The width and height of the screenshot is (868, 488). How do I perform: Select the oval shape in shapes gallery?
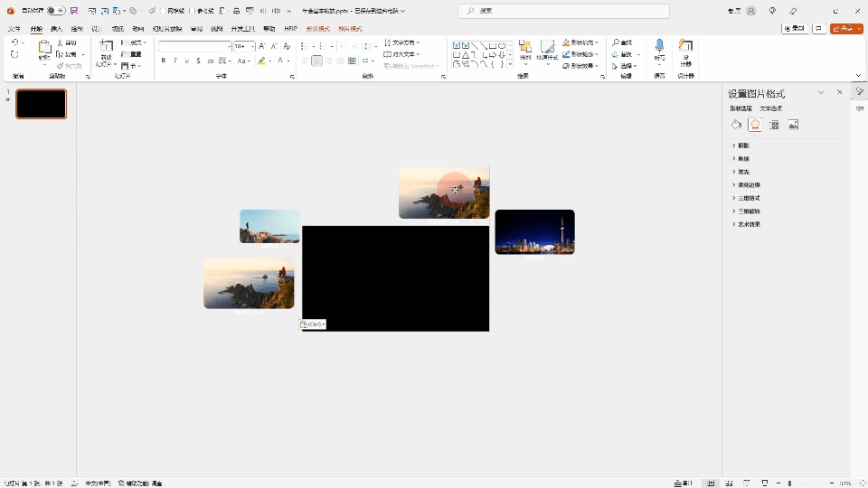[502, 46]
